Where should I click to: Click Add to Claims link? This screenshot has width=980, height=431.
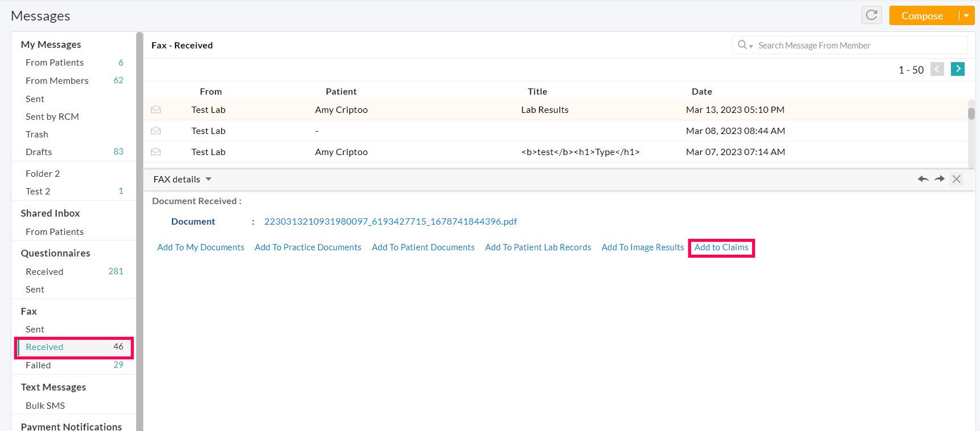[x=721, y=247]
